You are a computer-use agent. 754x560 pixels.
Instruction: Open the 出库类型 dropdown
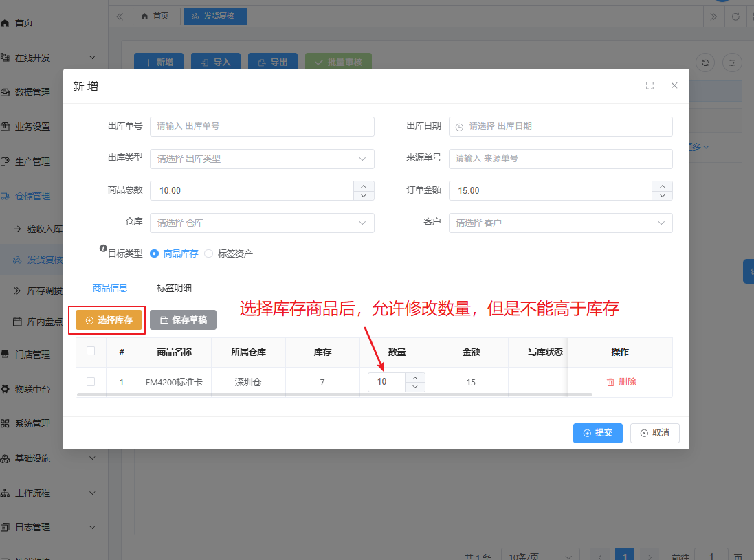coord(262,159)
